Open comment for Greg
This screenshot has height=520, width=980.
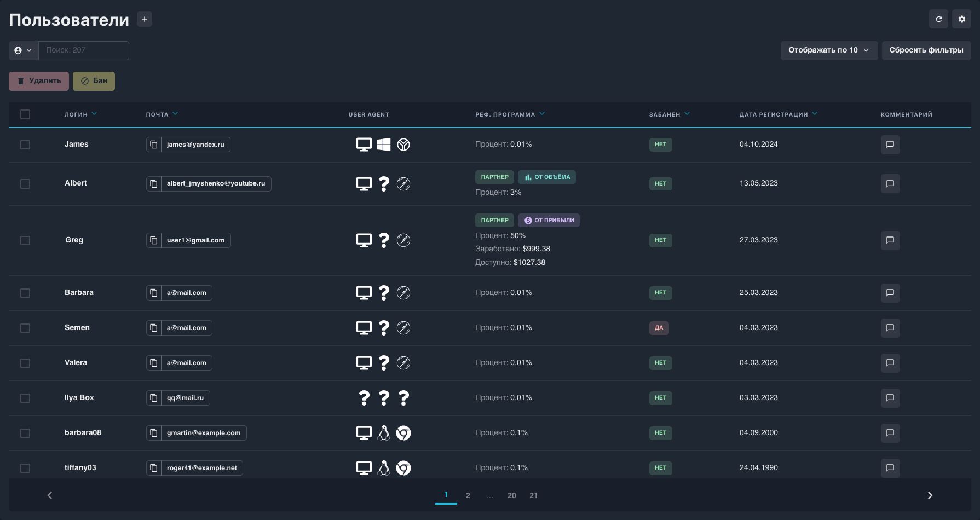(890, 240)
